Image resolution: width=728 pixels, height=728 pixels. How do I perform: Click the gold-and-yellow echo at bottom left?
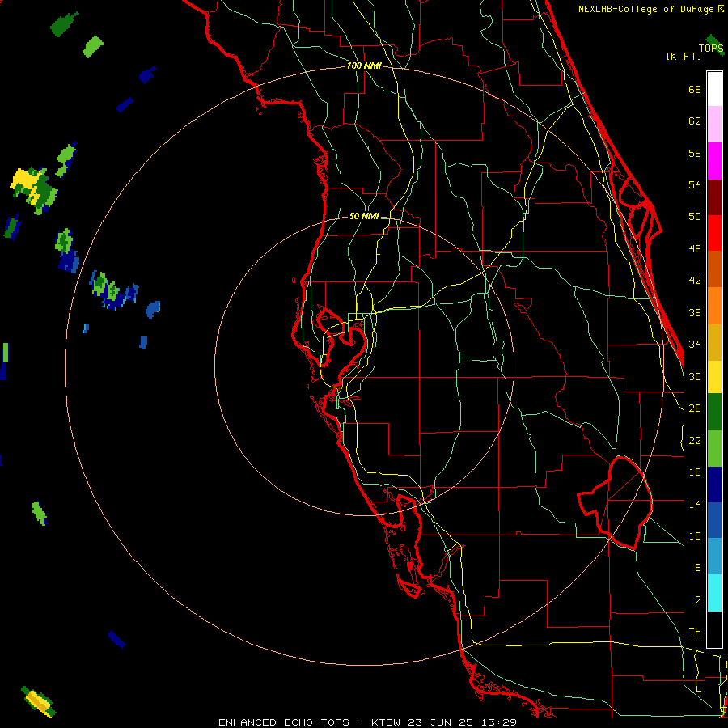[x=39, y=702]
